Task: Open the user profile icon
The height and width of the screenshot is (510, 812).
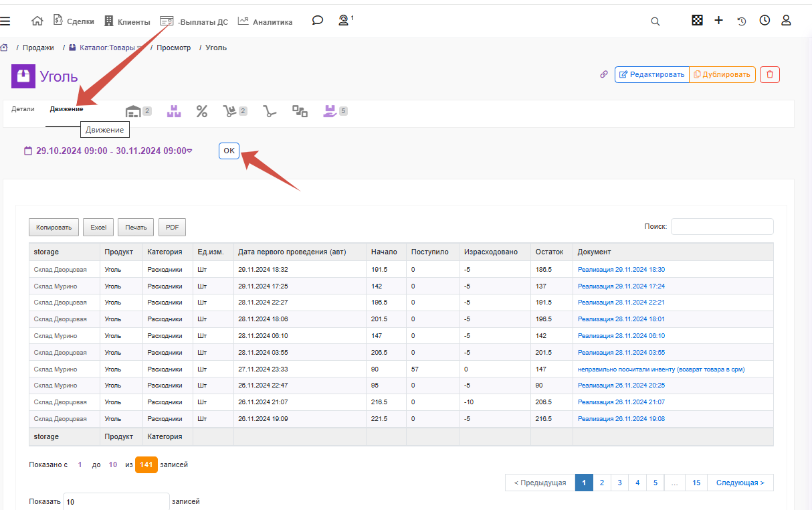Action: click(786, 21)
